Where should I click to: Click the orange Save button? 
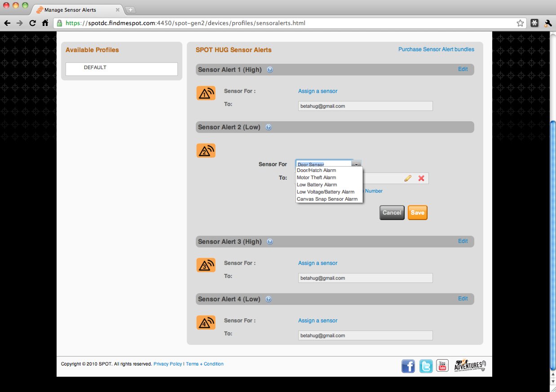pos(417,212)
